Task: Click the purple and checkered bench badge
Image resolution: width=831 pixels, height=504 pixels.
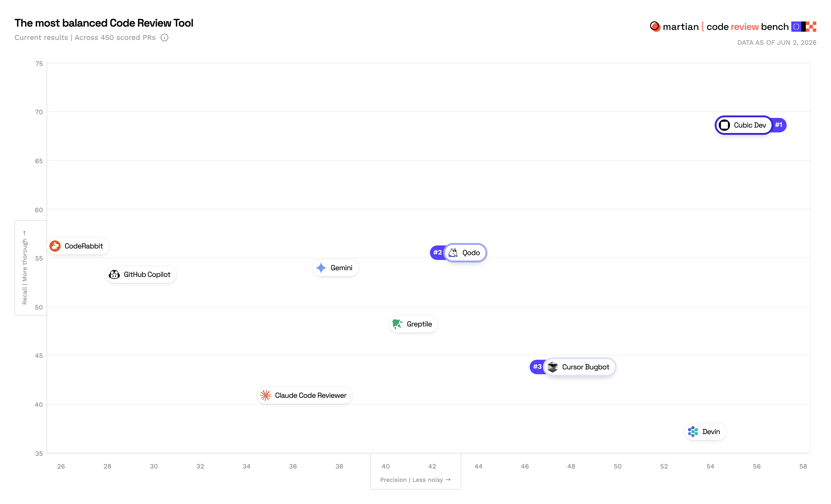Action: pyautogui.click(x=804, y=27)
